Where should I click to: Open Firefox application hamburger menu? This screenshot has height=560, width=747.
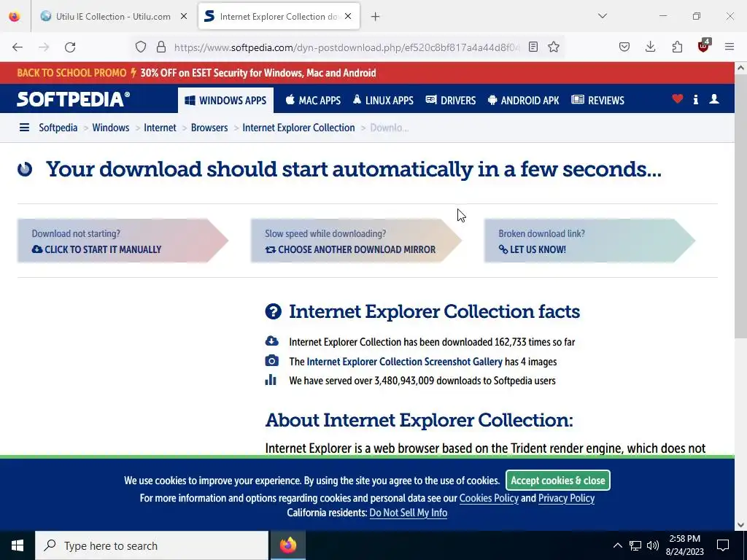point(729,47)
